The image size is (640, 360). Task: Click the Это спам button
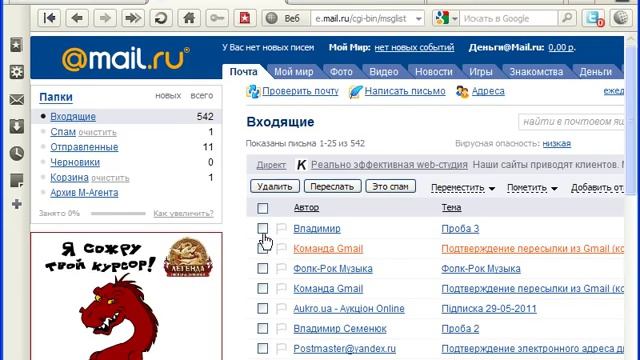pyautogui.click(x=390, y=187)
